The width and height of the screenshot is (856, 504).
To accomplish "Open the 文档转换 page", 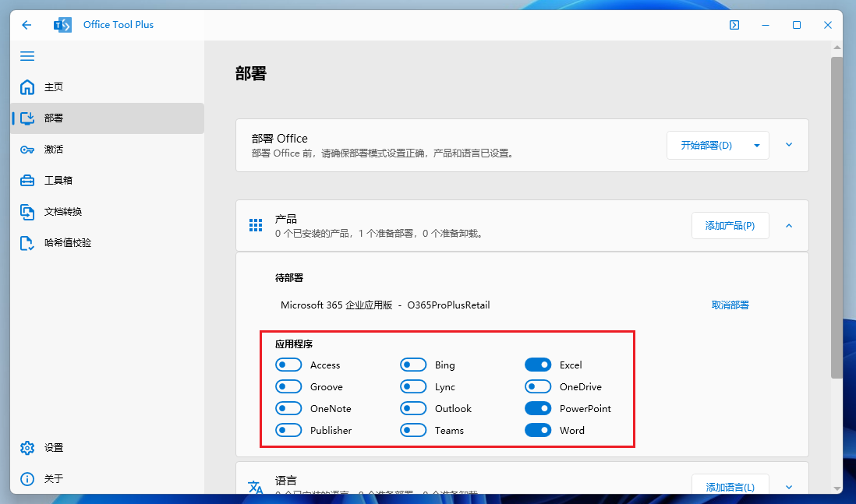I will tap(107, 212).
